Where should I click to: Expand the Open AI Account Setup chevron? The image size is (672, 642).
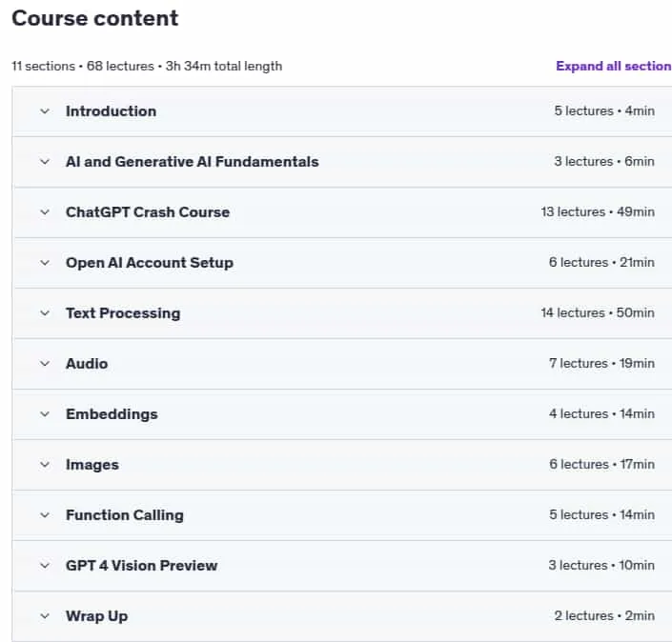pos(45,263)
